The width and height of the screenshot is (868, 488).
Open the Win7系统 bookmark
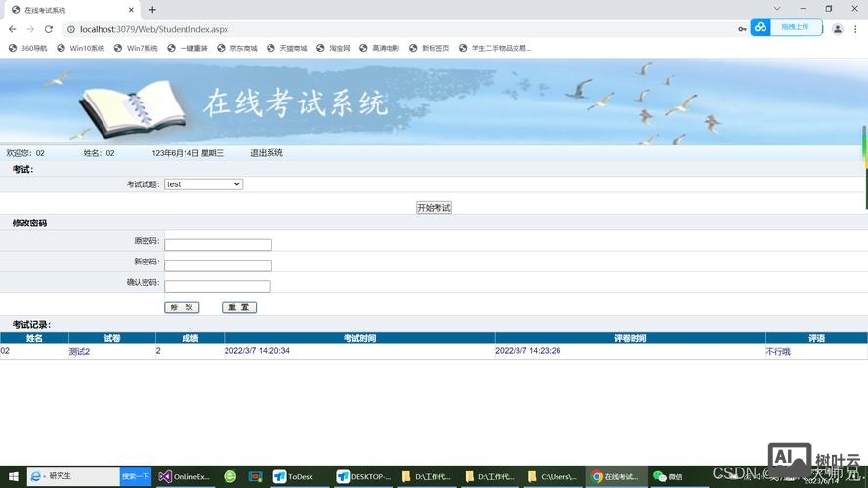136,48
